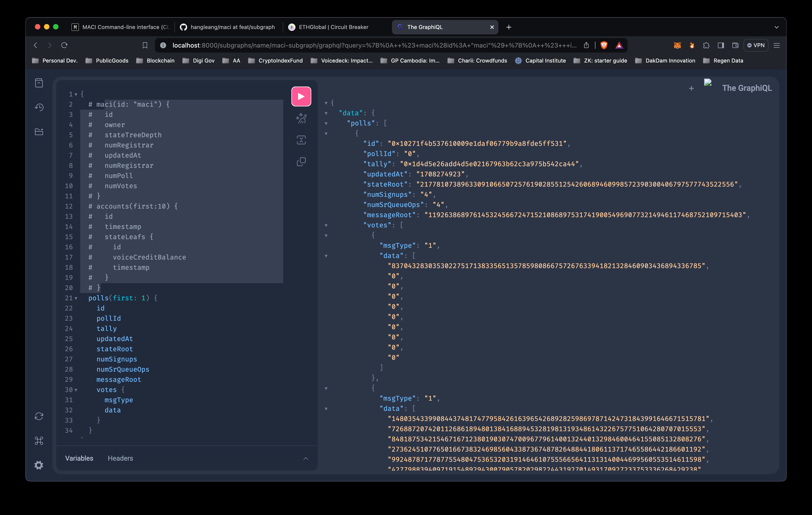Open MetaMask fox extension
The image size is (812, 515).
(x=677, y=45)
